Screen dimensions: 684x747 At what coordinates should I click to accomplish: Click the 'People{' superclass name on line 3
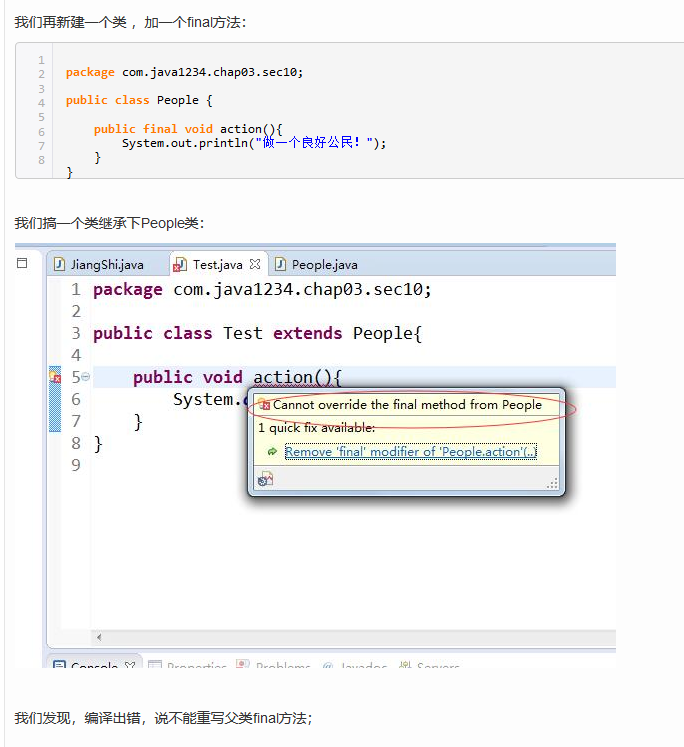pyautogui.click(x=387, y=333)
